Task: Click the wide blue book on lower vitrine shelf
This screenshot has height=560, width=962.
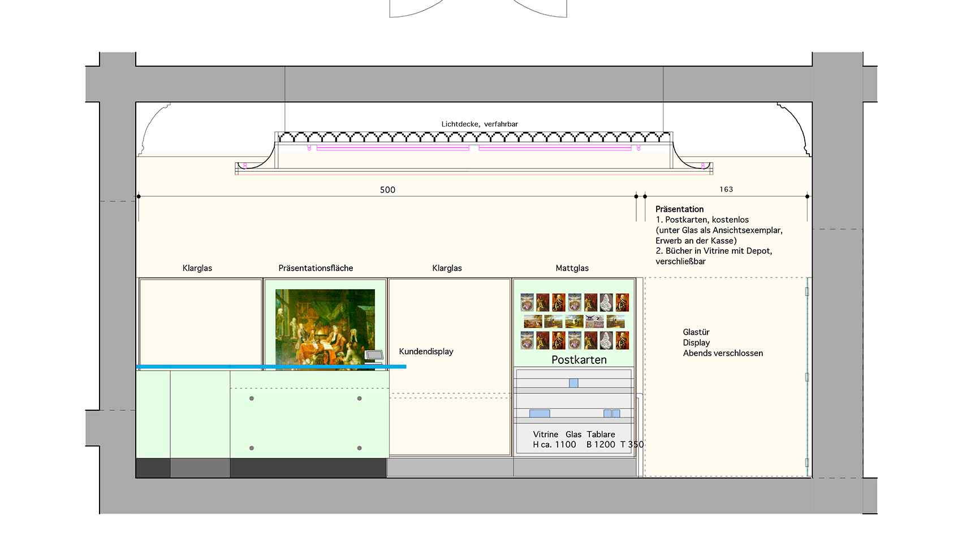Action: [540, 414]
